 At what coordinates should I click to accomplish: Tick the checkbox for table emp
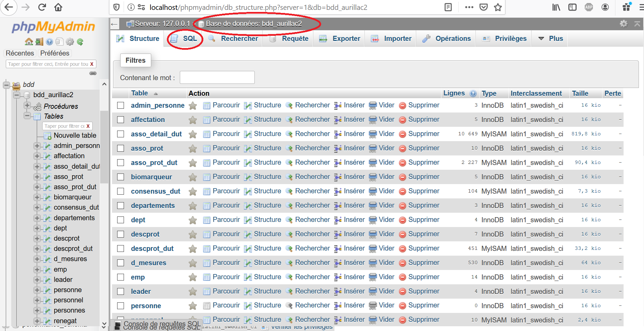pos(121,277)
